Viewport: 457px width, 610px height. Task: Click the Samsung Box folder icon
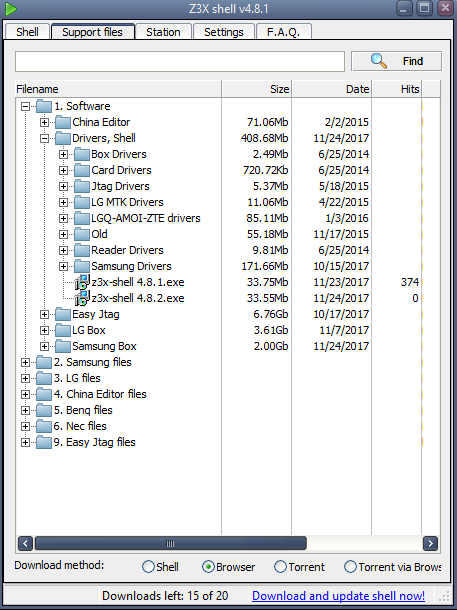pyautogui.click(x=62, y=346)
